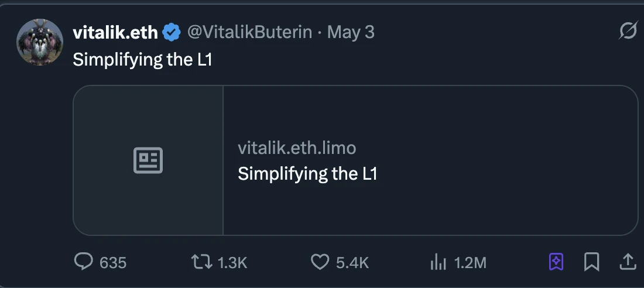The image size is (644, 288).
Task: Click the tweet body text "Simplifying the L1"
Action: [x=142, y=60]
